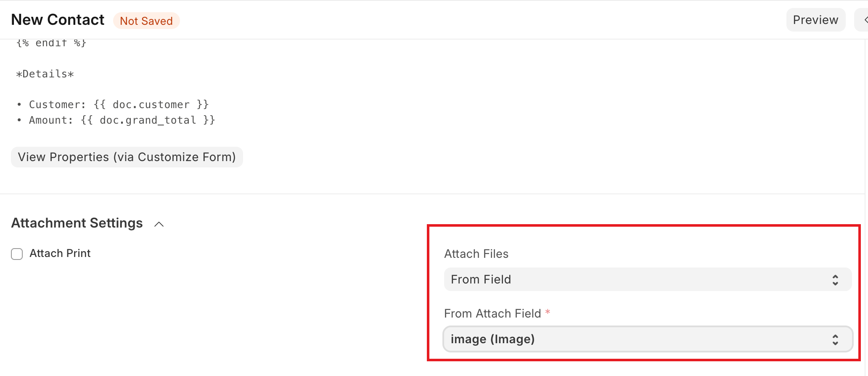This screenshot has width=868, height=376.
Task: Click the endif line in the template editor
Action: point(51,43)
